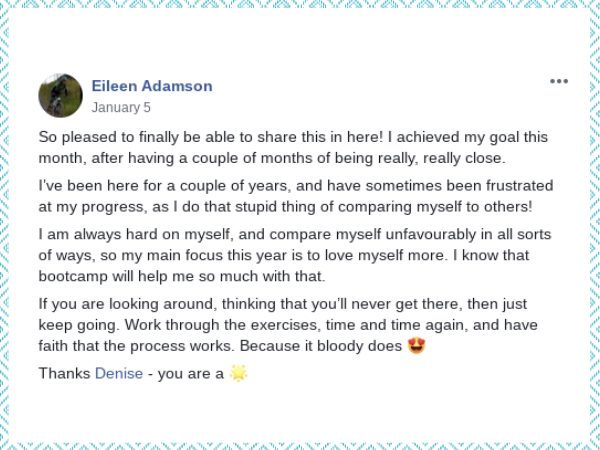The width and height of the screenshot is (600, 450).
Task: Click the line starting "at my progress, as I"
Action: coord(285,207)
